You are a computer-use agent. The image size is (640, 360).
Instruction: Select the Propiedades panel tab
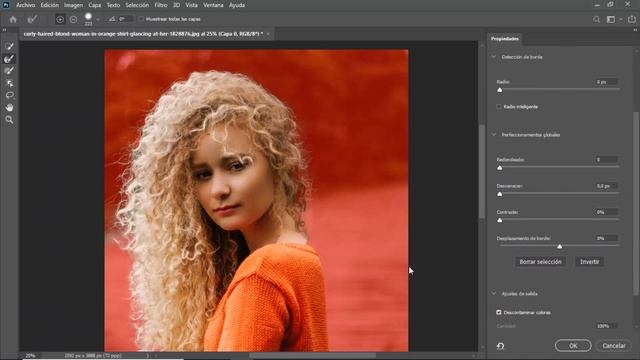pyautogui.click(x=505, y=39)
